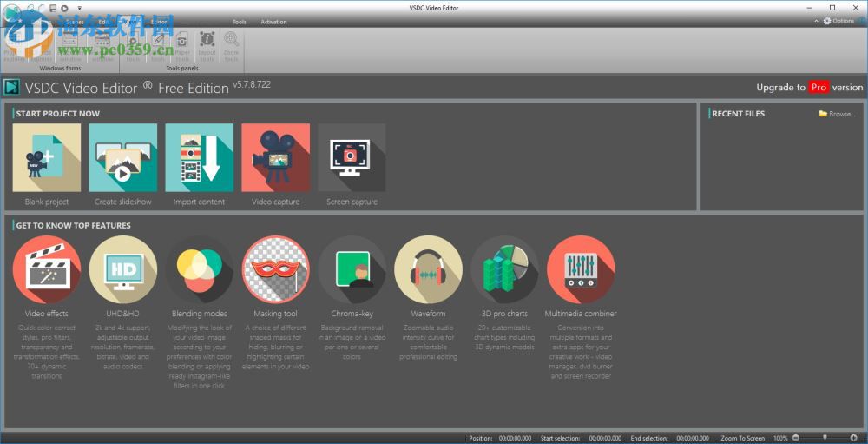This screenshot has width=868, height=444.
Task: Click the v5.7.8.722 version text
Action: [x=252, y=85]
